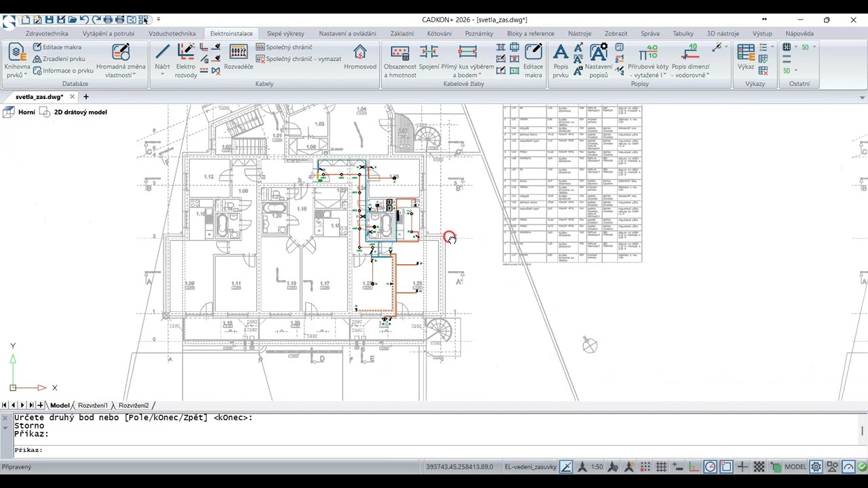Click the command history scrollbar

863,431
